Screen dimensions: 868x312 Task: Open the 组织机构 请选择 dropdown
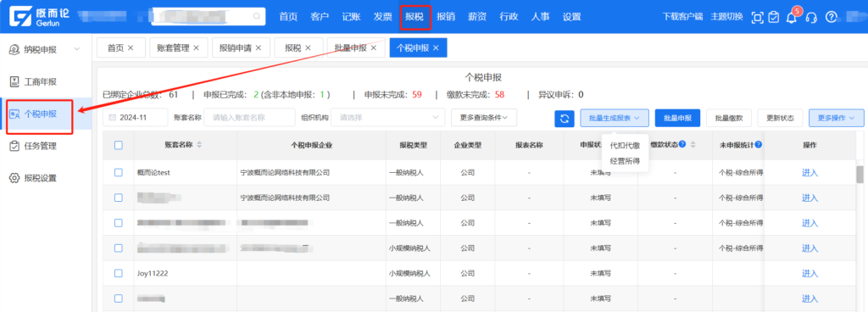[x=388, y=118]
